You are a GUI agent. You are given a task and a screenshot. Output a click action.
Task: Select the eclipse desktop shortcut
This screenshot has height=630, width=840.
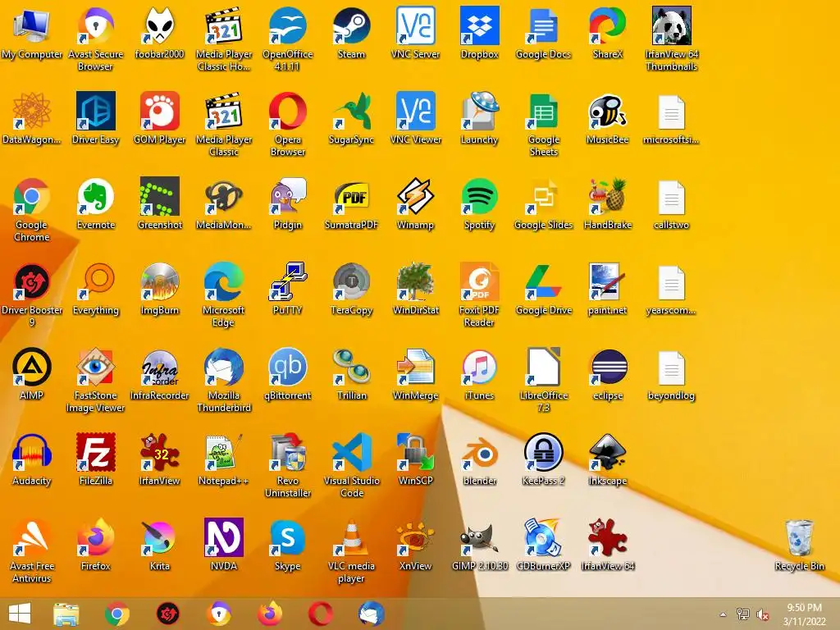point(608,367)
